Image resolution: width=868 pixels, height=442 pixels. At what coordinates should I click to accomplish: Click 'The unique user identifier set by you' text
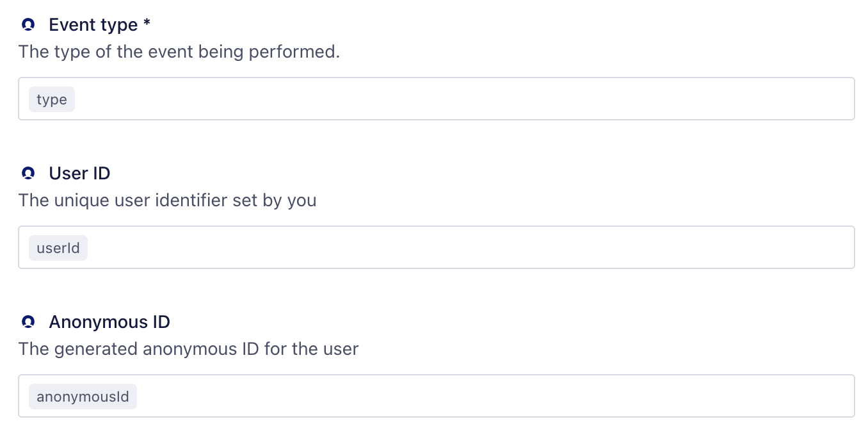(x=168, y=201)
